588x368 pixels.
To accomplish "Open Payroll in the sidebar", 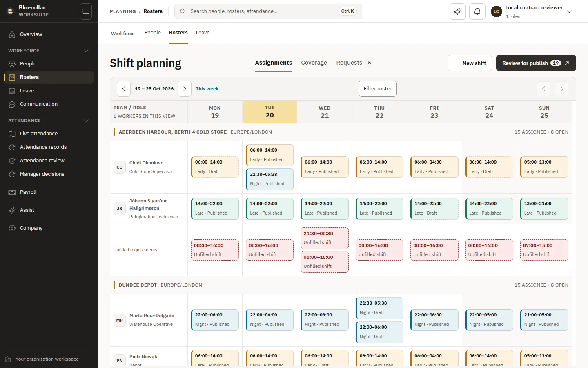I will 49,192.
